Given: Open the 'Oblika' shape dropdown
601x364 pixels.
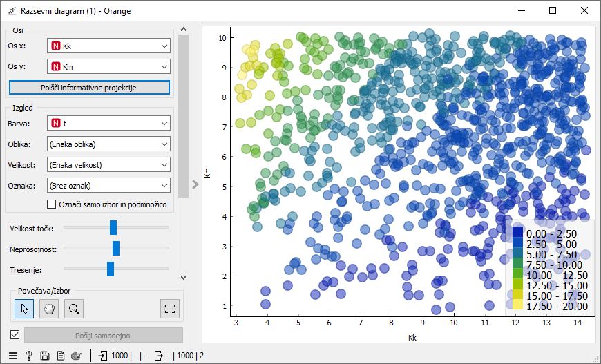Looking at the screenshot, I should click(x=108, y=144).
